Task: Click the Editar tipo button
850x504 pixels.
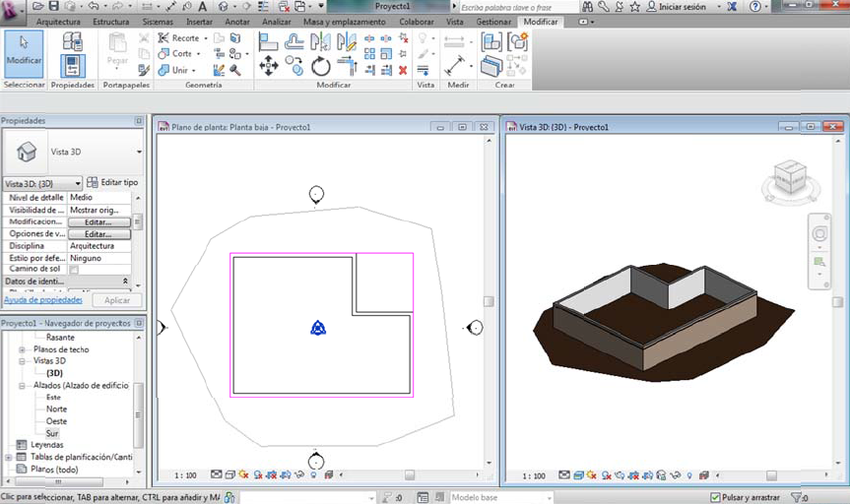Action: click(x=112, y=183)
